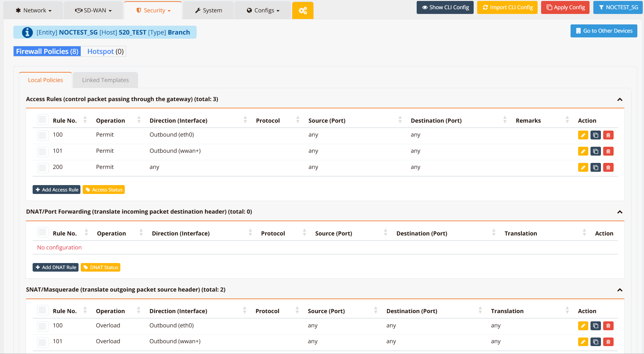Screen dimensions: 644x354
Task: Click the blue entity info icon
Action: 27,32
